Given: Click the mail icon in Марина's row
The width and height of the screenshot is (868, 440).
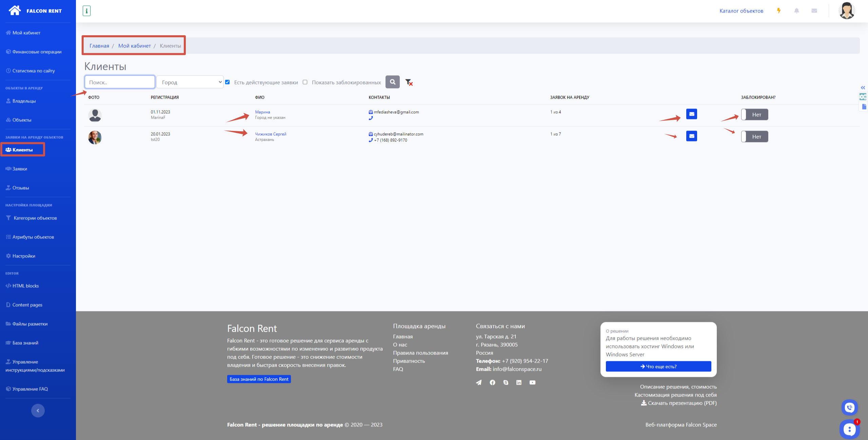Looking at the screenshot, I should point(691,114).
